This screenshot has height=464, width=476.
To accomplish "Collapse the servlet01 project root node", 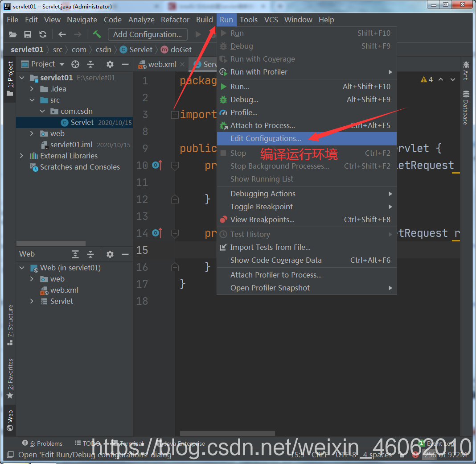I will (22, 78).
